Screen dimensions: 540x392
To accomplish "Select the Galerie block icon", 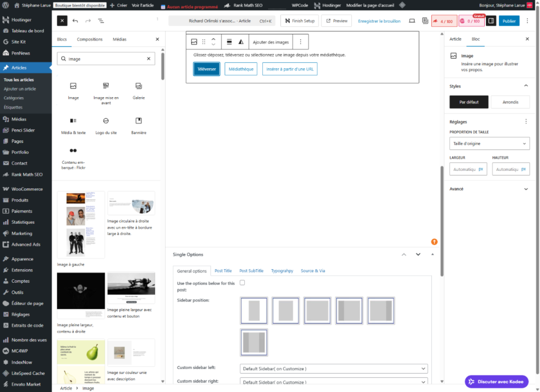I will pos(139,86).
